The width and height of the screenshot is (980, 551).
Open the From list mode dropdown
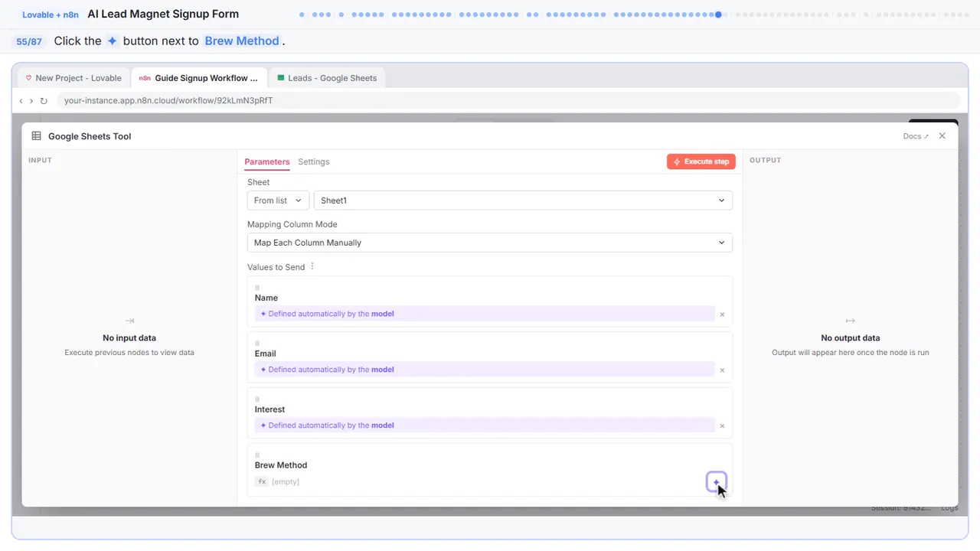[x=278, y=201]
